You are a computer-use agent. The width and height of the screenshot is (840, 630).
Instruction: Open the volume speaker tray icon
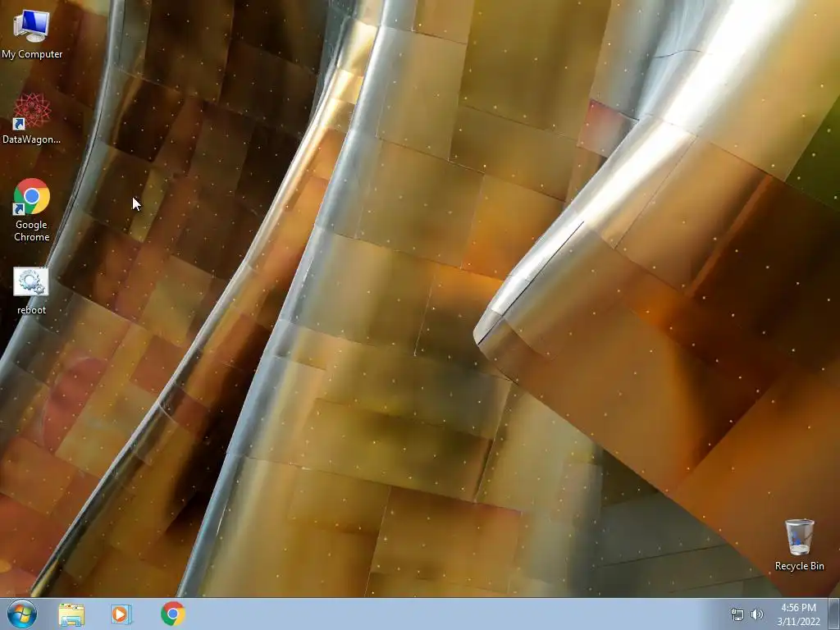click(757, 614)
